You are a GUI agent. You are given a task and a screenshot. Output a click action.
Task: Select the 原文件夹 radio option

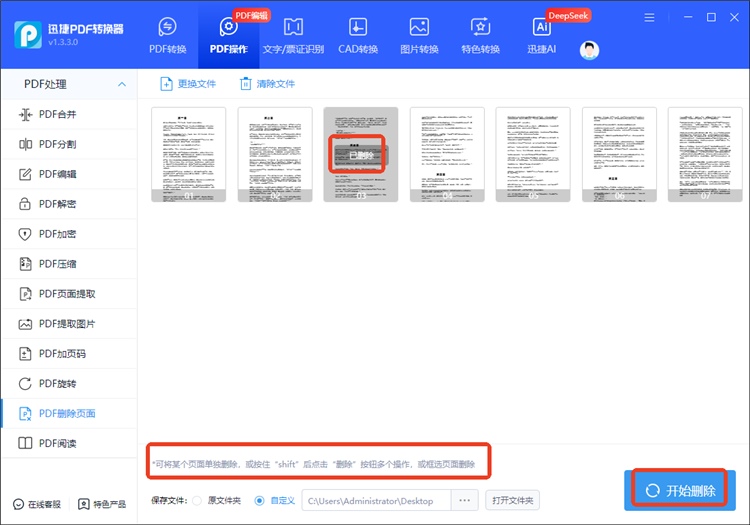[197, 500]
